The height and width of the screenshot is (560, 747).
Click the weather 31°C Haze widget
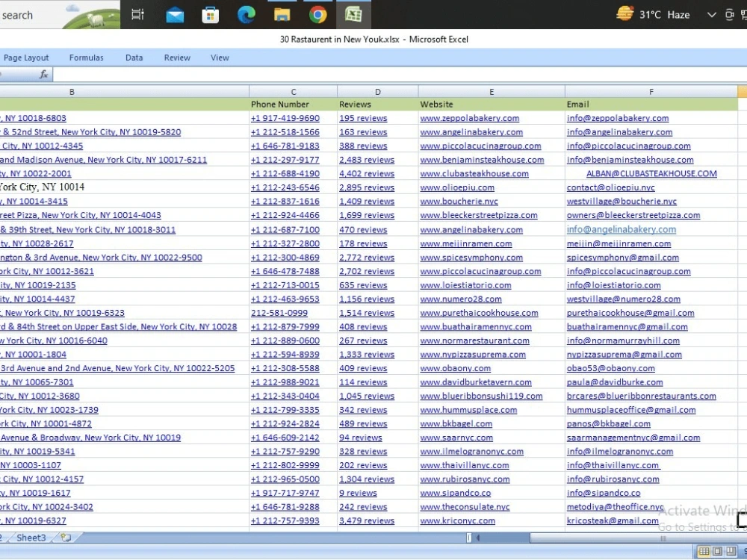653,15
